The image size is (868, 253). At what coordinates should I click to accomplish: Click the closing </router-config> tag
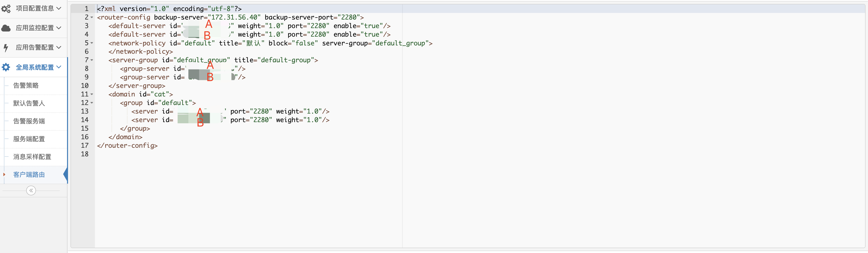(127, 146)
